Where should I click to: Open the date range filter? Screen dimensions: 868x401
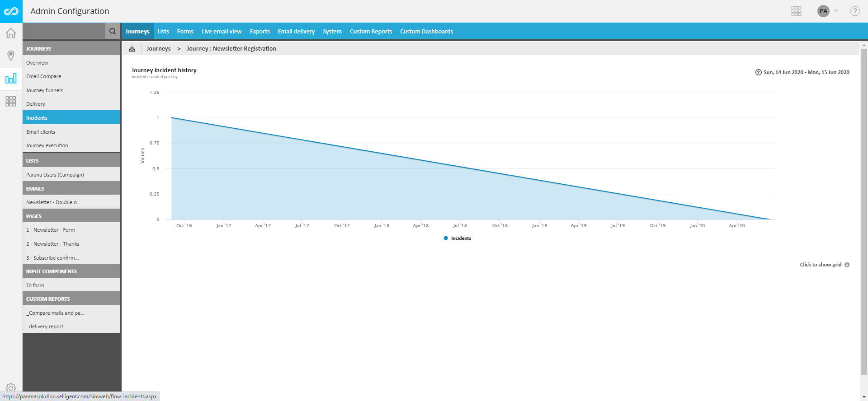[802, 72]
